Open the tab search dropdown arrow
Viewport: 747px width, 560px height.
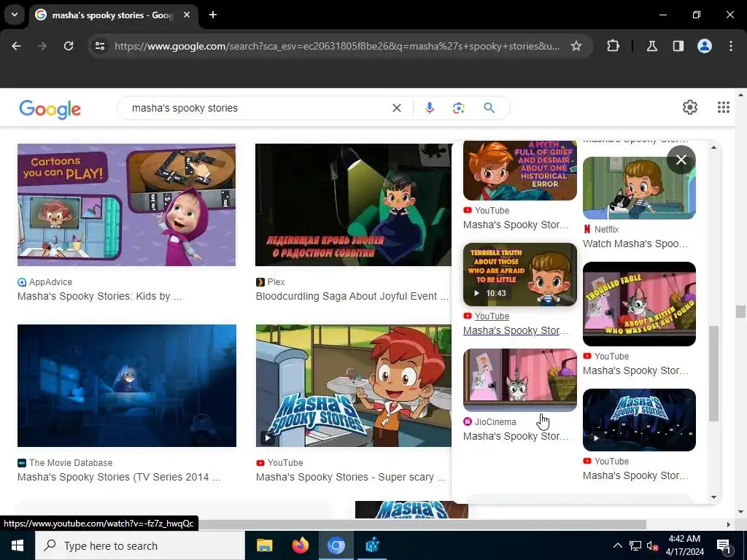tap(15, 15)
